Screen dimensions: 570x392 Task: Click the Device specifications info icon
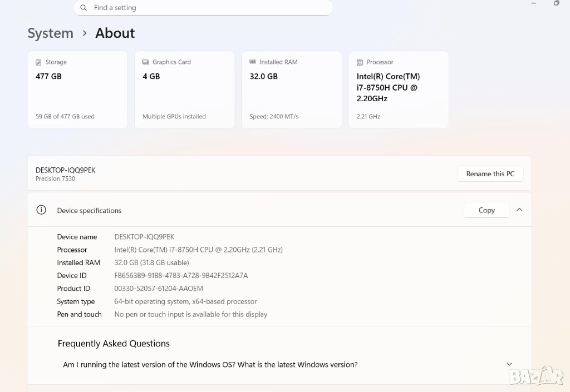click(41, 210)
